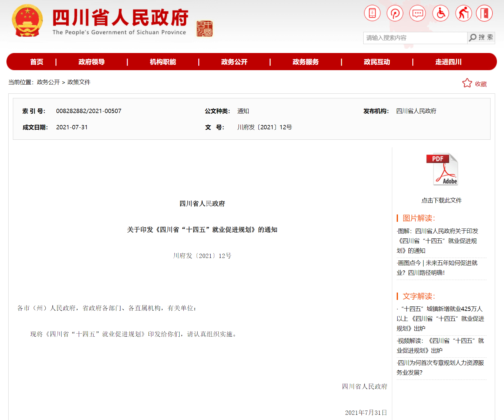Click the mobile phone version icon
This screenshot has width=504, height=420.
click(x=372, y=13)
